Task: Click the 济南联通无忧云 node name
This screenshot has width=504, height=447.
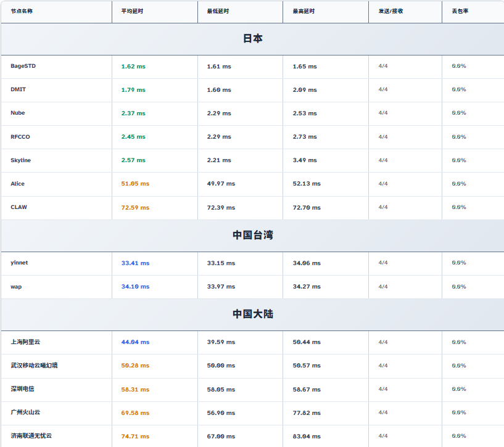Action: click(31, 436)
